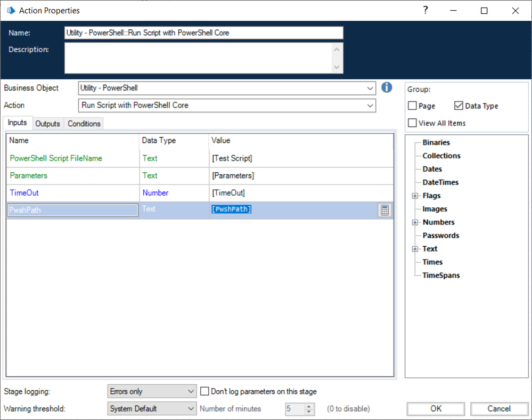The width and height of the screenshot is (532, 420).
Task: Click into the Description text box
Action: 198,58
